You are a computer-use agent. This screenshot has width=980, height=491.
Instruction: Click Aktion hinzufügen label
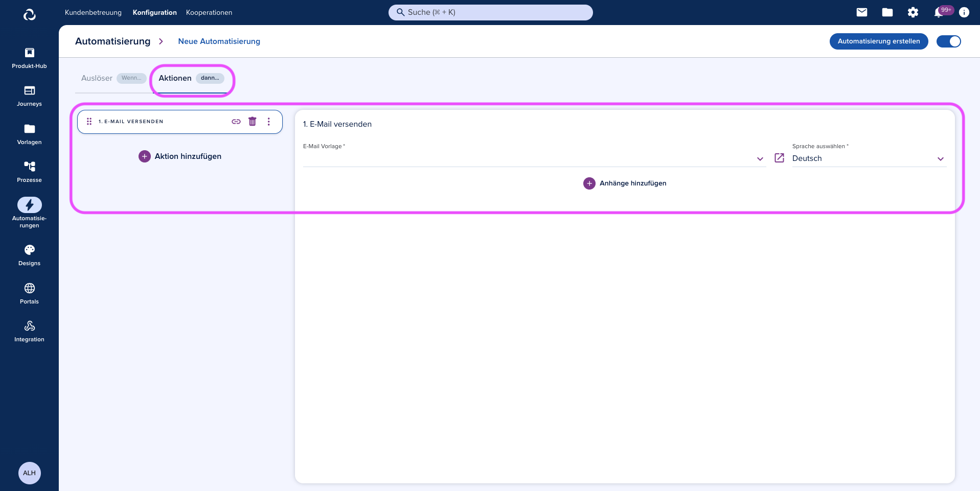(188, 156)
